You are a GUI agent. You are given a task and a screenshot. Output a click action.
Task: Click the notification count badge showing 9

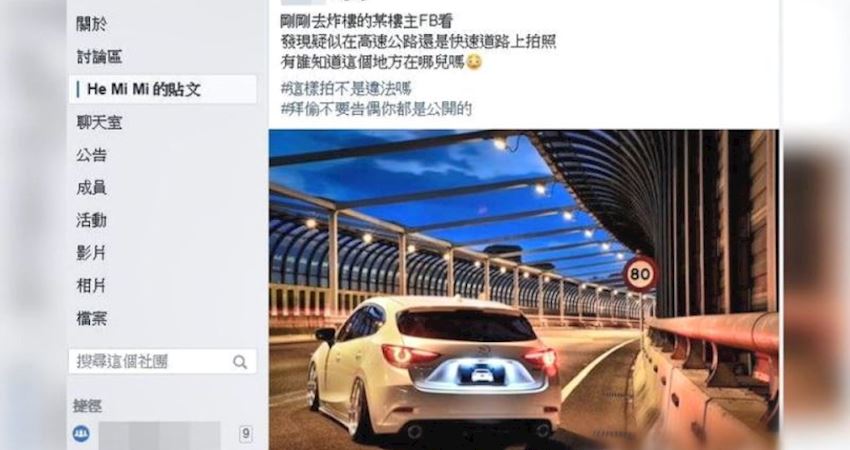tap(246, 434)
